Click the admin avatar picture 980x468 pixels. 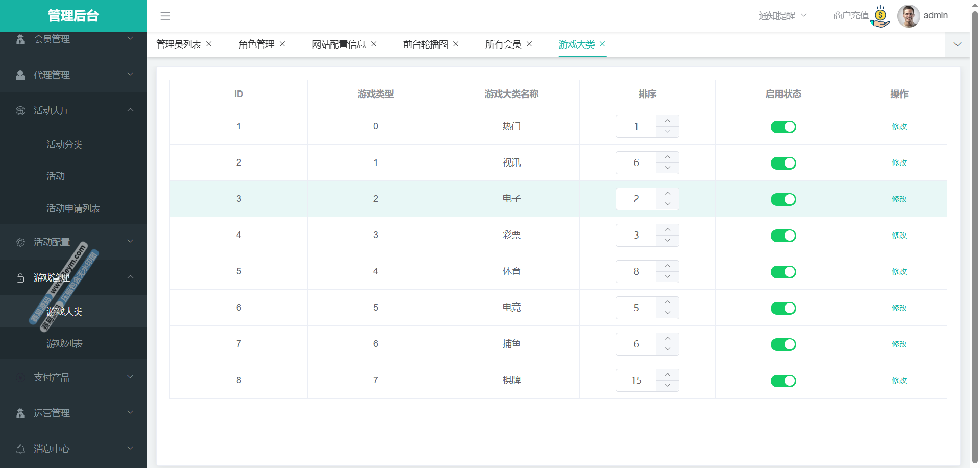[909, 16]
